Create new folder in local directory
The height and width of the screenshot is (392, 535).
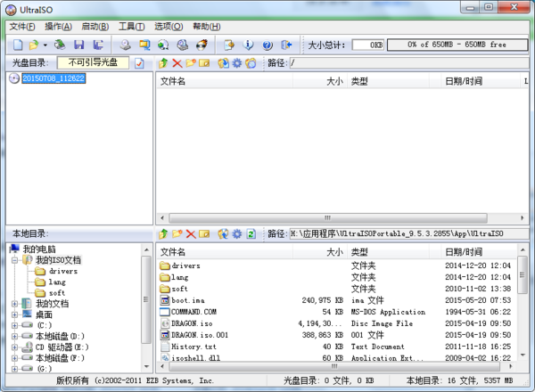click(177, 233)
